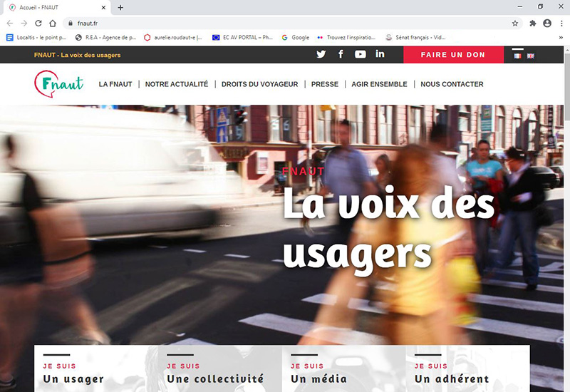Open Google bookmark

click(295, 38)
